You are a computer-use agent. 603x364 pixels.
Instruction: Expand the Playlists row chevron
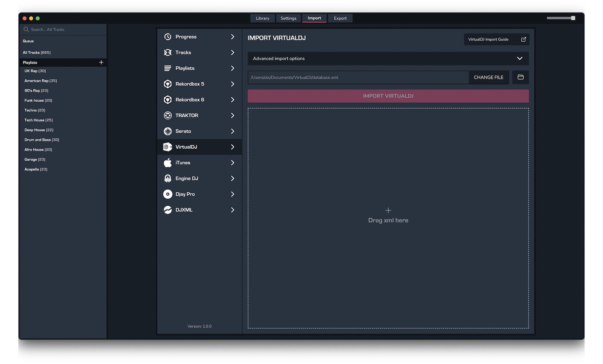point(232,68)
